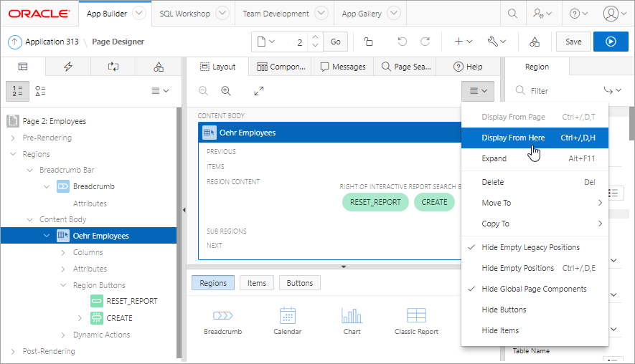This screenshot has height=364, width=635.
Task: Open the tree pane hamburger menu
Action: tap(160, 91)
